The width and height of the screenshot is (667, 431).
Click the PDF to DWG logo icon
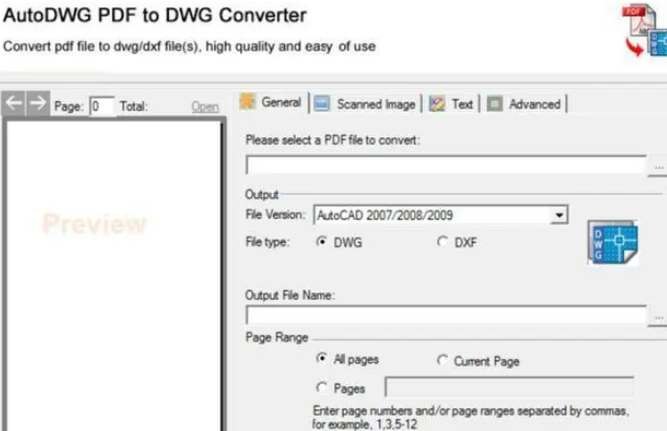pos(645,30)
